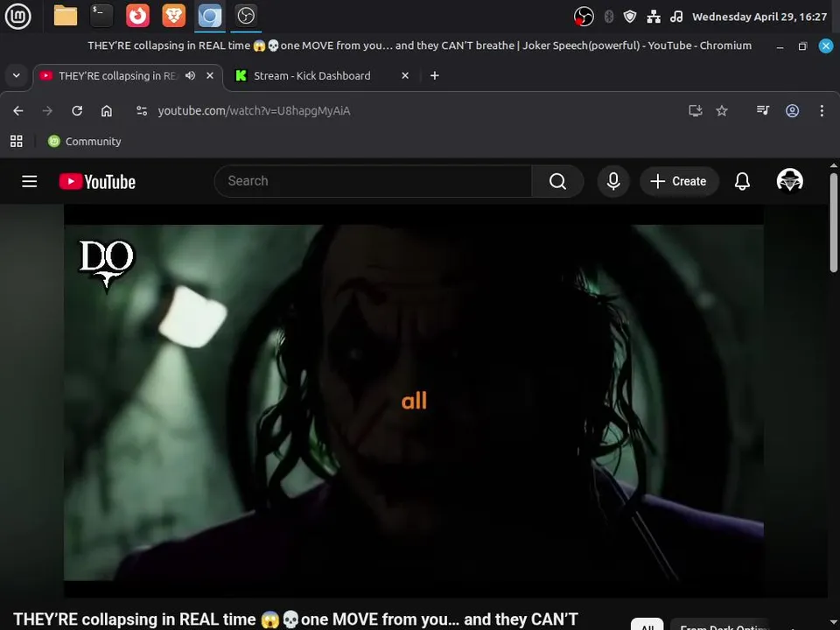This screenshot has width=840, height=630.
Task: Install the YouTube app from the address bar icon
Action: (696, 111)
